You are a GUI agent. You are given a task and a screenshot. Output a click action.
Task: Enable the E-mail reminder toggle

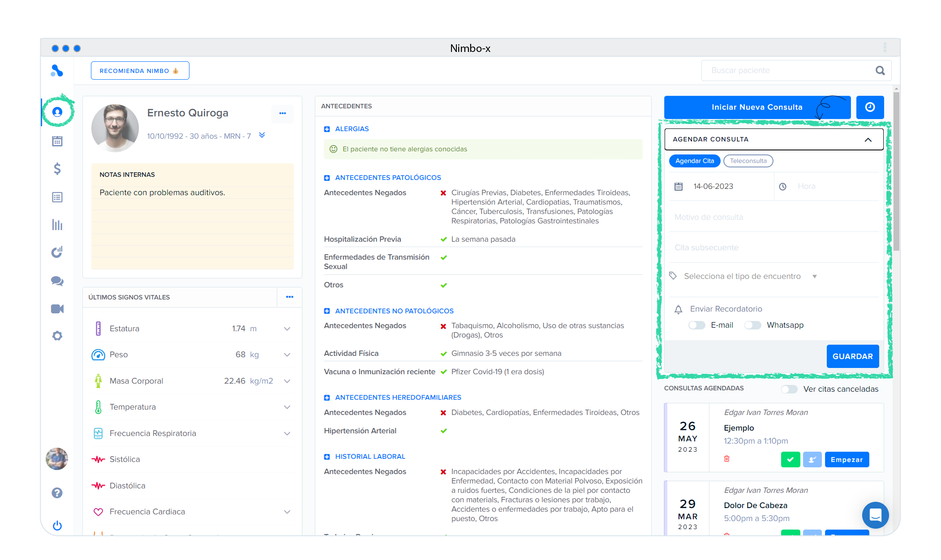(x=696, y=325)
